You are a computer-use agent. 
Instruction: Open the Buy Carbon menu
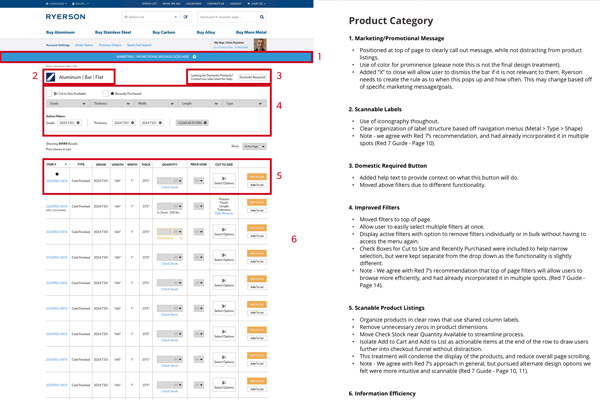(164, 33)
